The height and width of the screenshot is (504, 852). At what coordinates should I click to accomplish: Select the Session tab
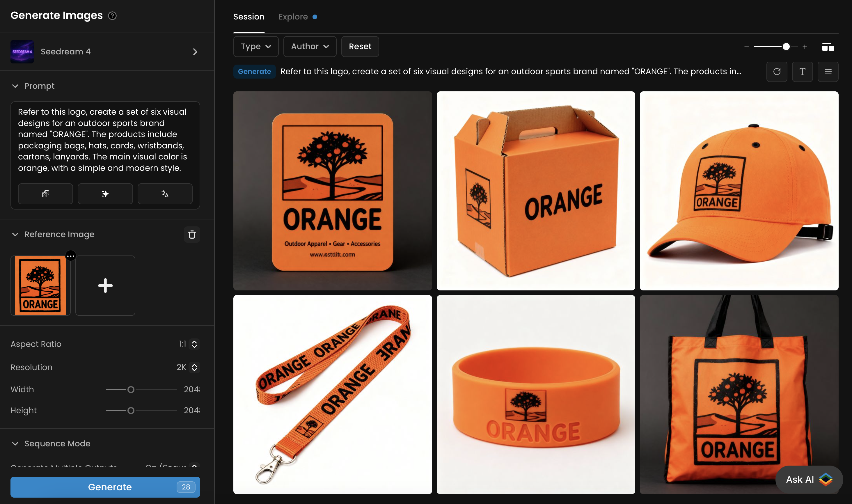(248, 17)
